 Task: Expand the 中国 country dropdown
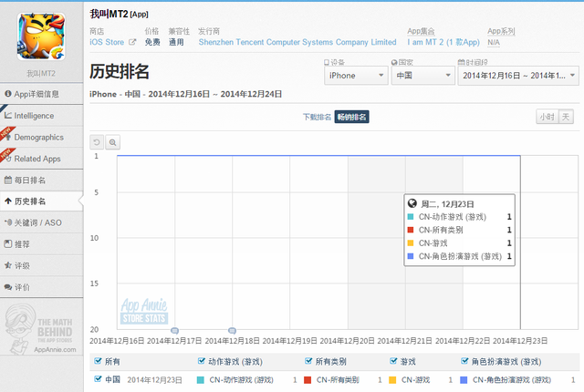click(423, 76)
